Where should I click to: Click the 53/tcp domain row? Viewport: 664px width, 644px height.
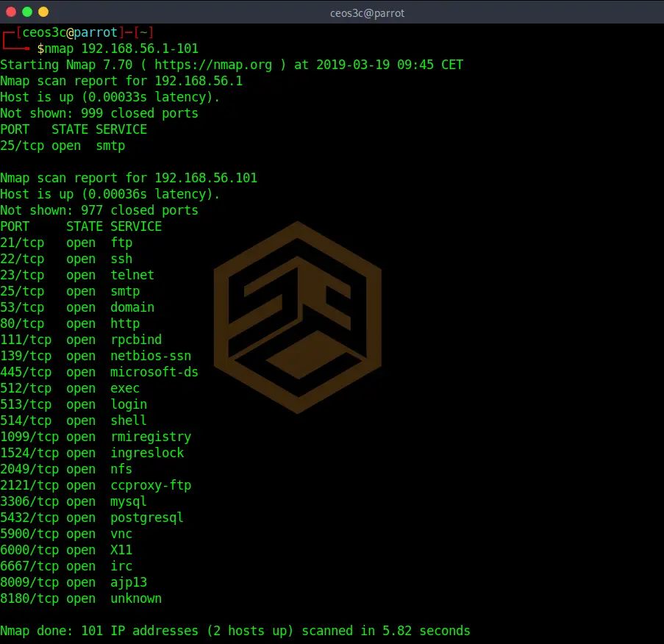coord(77,307)
